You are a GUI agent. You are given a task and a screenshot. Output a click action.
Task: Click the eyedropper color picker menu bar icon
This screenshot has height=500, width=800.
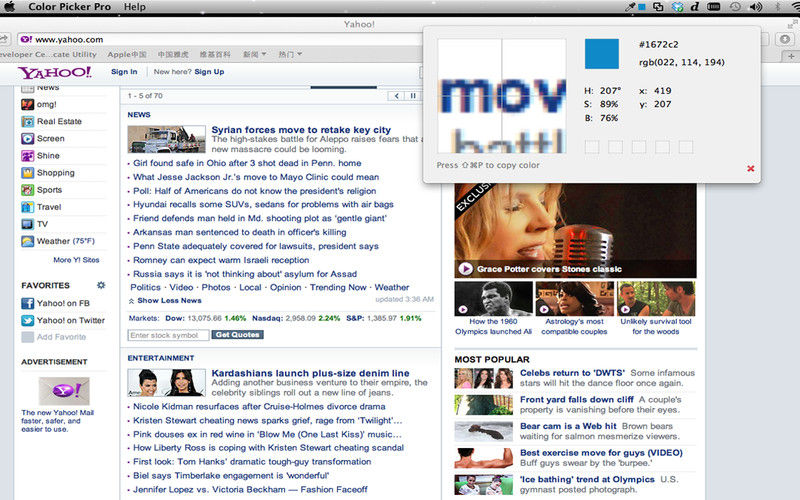pos(632,7)
